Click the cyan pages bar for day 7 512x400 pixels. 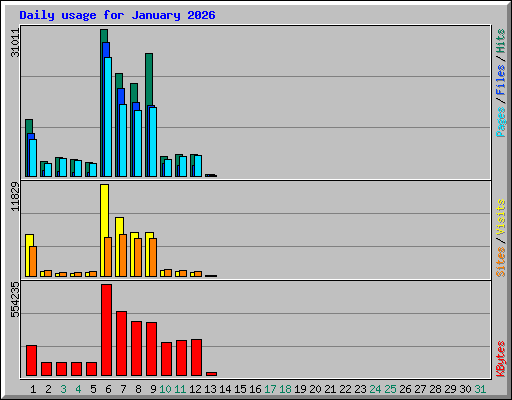point(123,140)
